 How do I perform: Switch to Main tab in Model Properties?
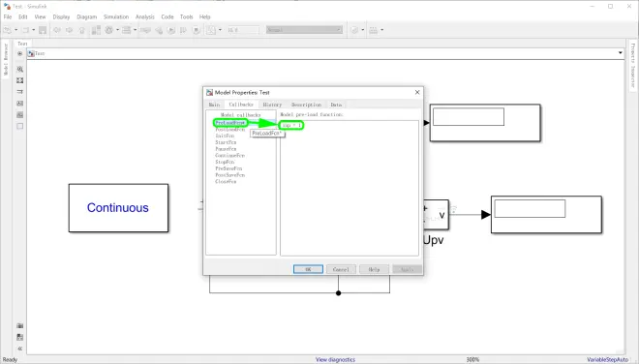coord(214,105)
